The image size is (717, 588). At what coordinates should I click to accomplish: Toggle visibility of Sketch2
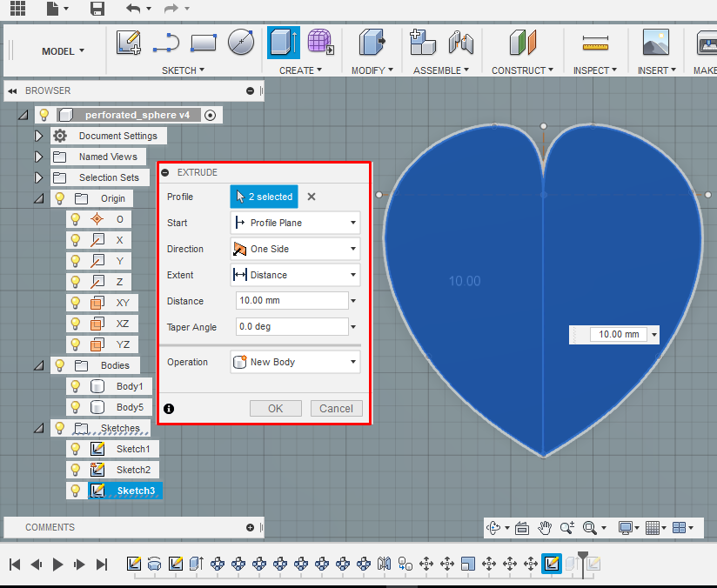click(76, 470)
